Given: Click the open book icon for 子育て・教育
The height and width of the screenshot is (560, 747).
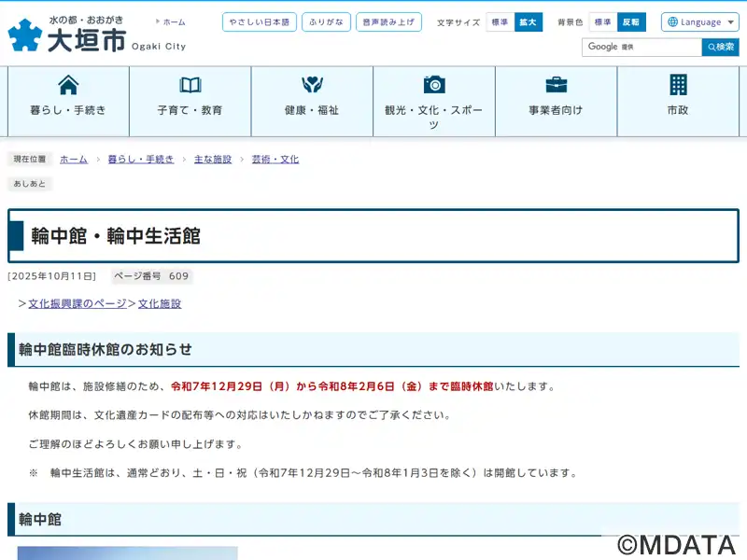Looking at the screenshot, I should (190, 85).
